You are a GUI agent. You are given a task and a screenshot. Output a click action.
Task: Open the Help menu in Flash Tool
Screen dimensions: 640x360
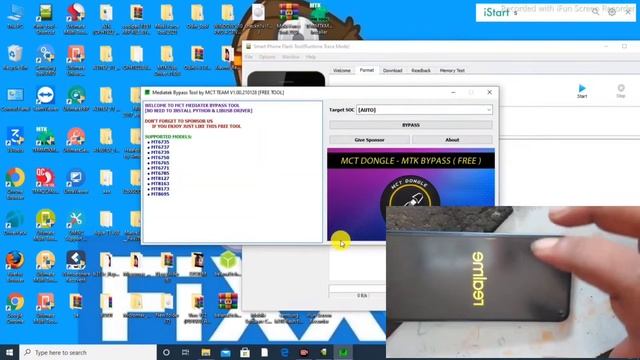(311, 57)
